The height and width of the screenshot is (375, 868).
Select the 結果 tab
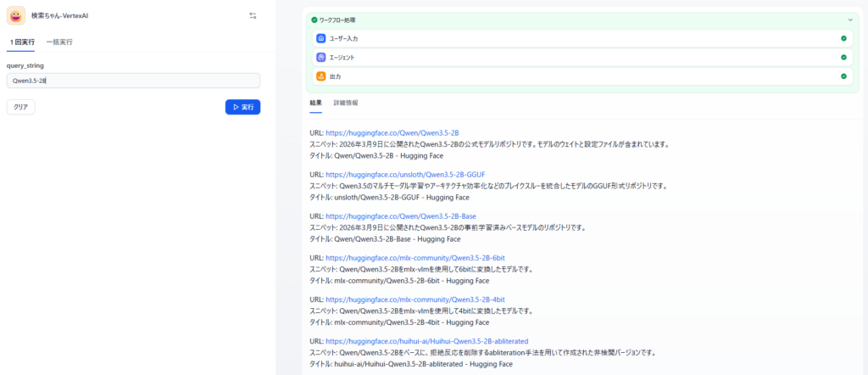315,103
